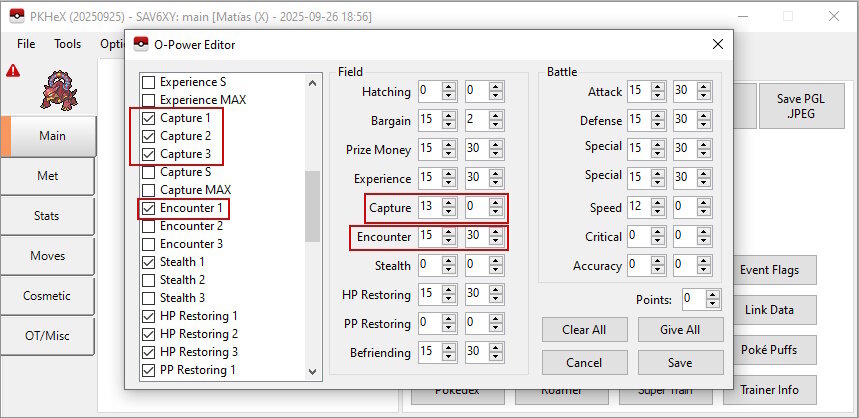Check the Experience MAX option
This screenshot has height=418, width=859.
coord(149,100)
